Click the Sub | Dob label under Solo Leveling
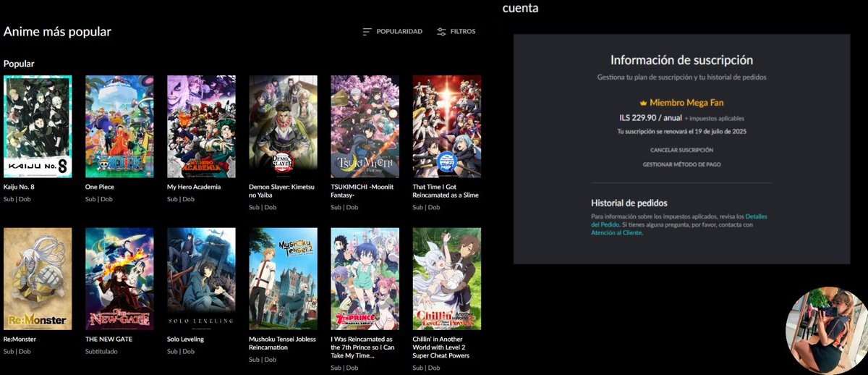This screenshot has height=375, width=868. (181, 351)
